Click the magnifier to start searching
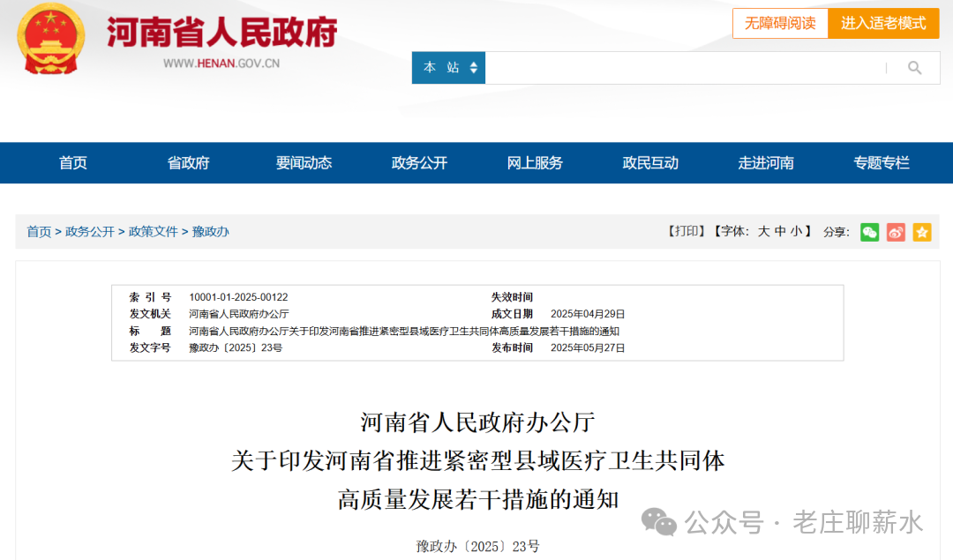This screenshot has height=560, width=953. (x=913, y=67)
